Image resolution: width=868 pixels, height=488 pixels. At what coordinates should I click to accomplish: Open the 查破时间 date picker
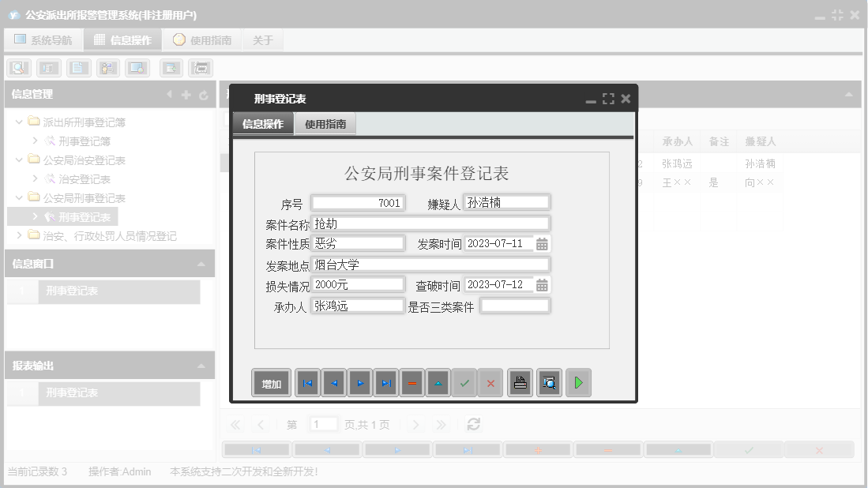point(541,284)
